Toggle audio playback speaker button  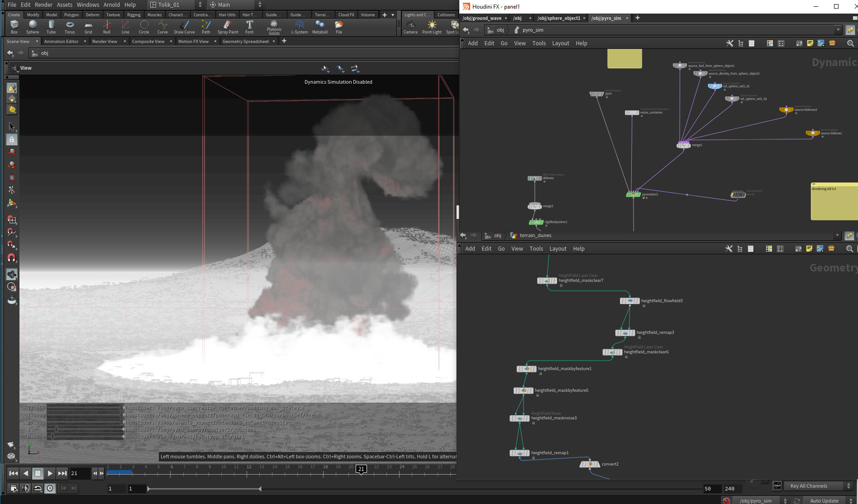coord(26,488)
